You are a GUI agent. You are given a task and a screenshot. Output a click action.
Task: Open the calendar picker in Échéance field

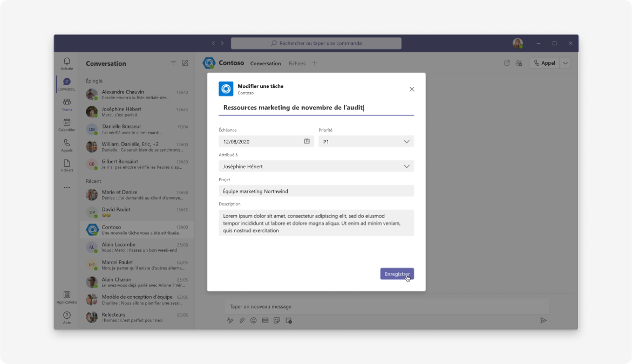[307, 141]
